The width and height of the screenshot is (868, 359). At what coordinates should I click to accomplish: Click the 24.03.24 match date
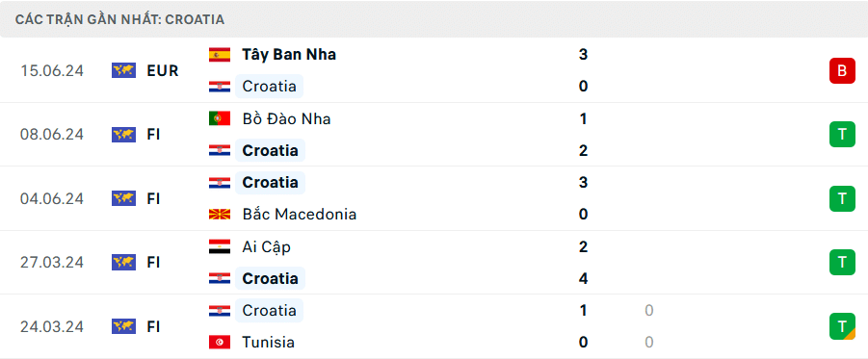click(51, 327)
